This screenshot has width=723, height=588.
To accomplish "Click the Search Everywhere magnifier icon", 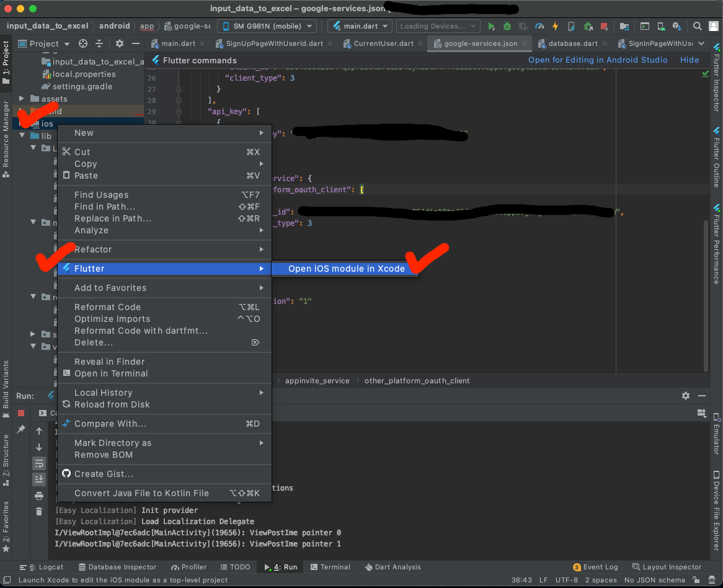I will click(697, 26).
